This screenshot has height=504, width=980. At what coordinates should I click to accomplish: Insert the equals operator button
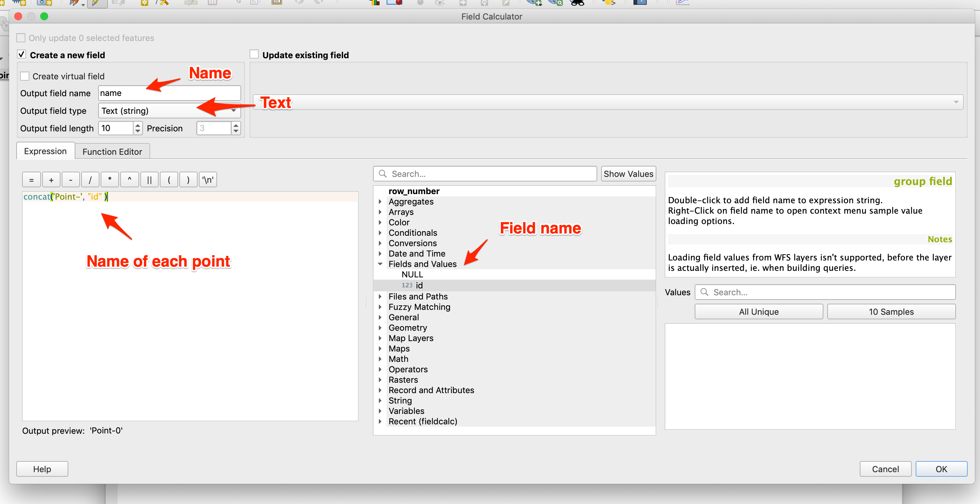pos(32,180)
